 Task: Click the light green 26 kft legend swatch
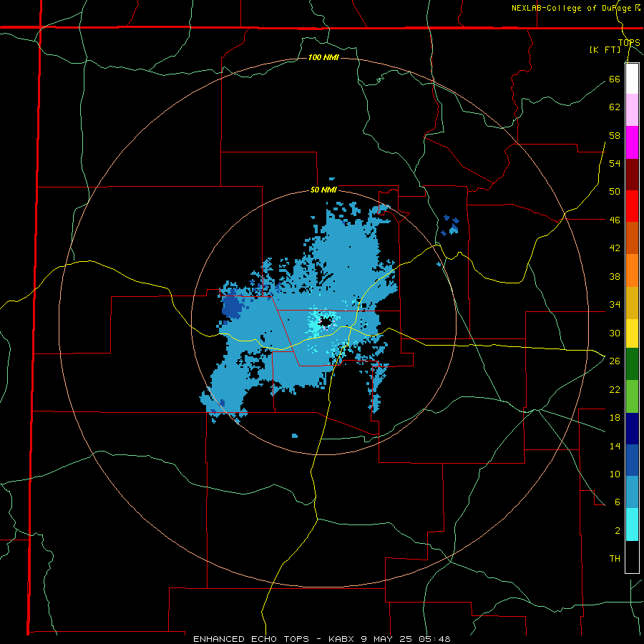pos(632,396)
